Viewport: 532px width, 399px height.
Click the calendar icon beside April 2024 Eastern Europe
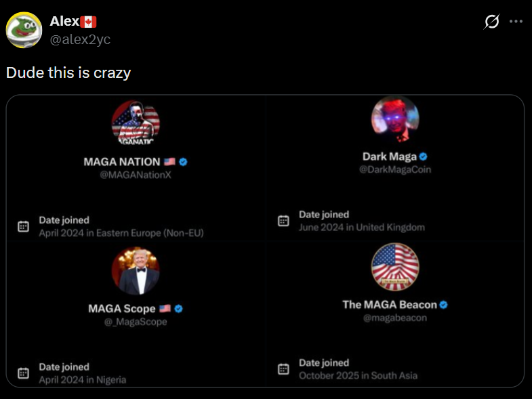tap(23, 226)
